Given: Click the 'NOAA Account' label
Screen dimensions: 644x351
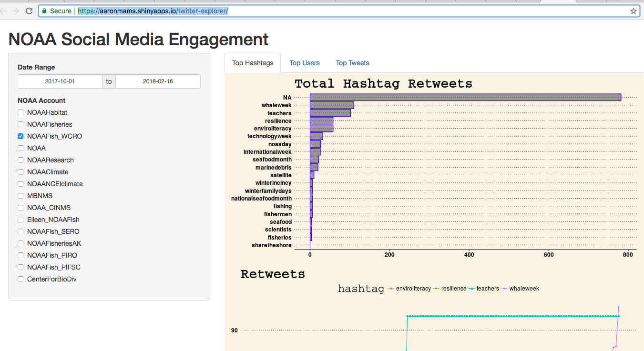Looking at the screenshot, I should point(41,100).
